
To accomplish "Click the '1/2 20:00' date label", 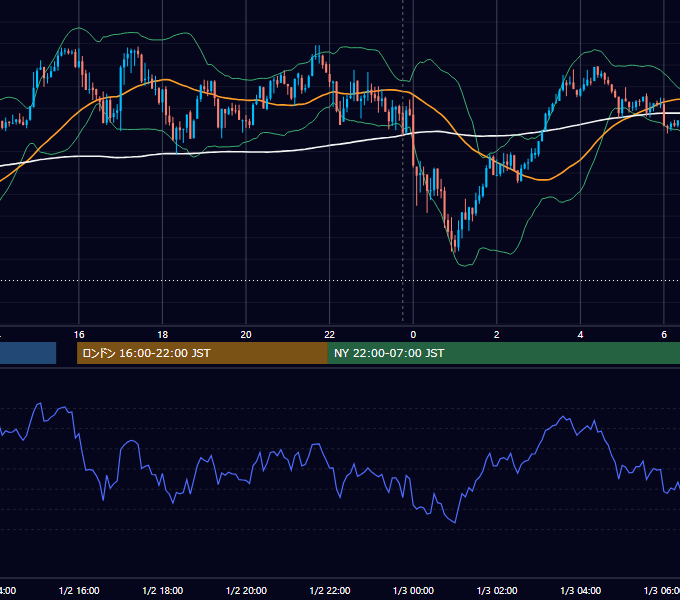I will [246, 591].
